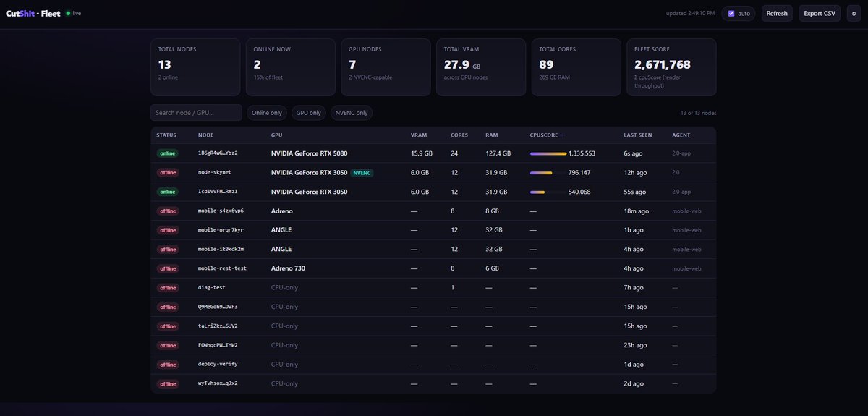The width and height of the screenshot is (868, 416).
Task: Click the 13 of 13 nodes count
Action: point(699,113)
